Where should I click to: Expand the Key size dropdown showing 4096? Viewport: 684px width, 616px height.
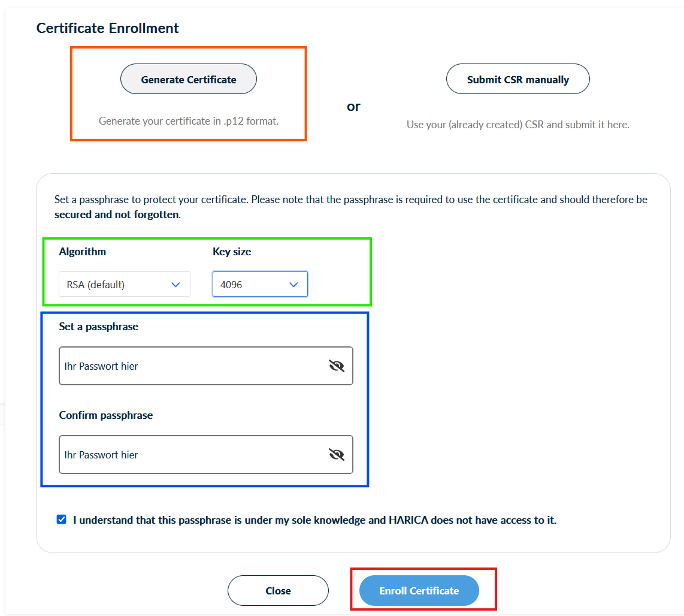pos(260,285)
